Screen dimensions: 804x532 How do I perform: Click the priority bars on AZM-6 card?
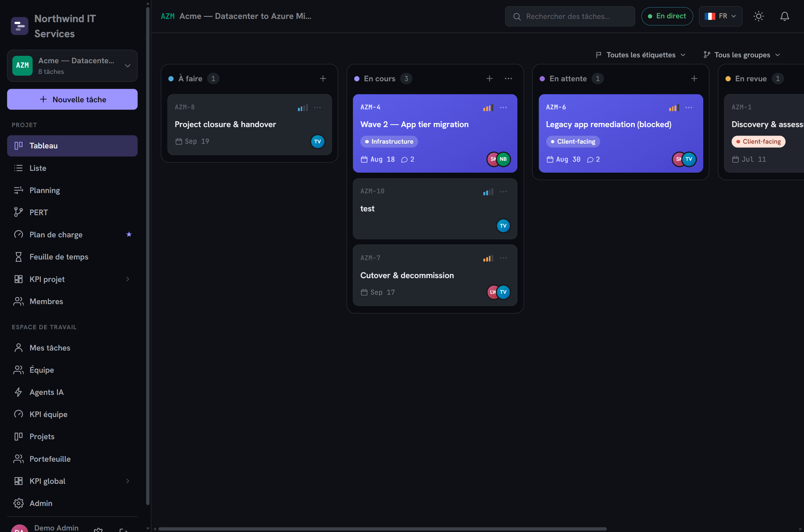point(674,108)
